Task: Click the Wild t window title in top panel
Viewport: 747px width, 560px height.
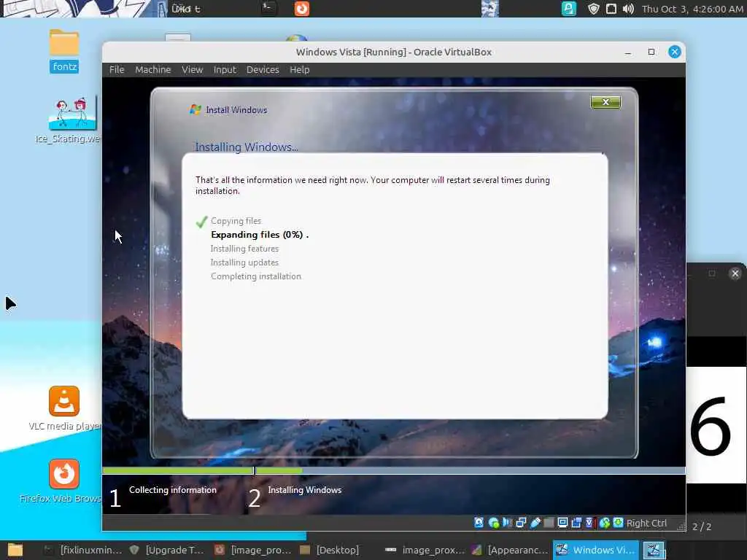Action: [x=186, y=9]
